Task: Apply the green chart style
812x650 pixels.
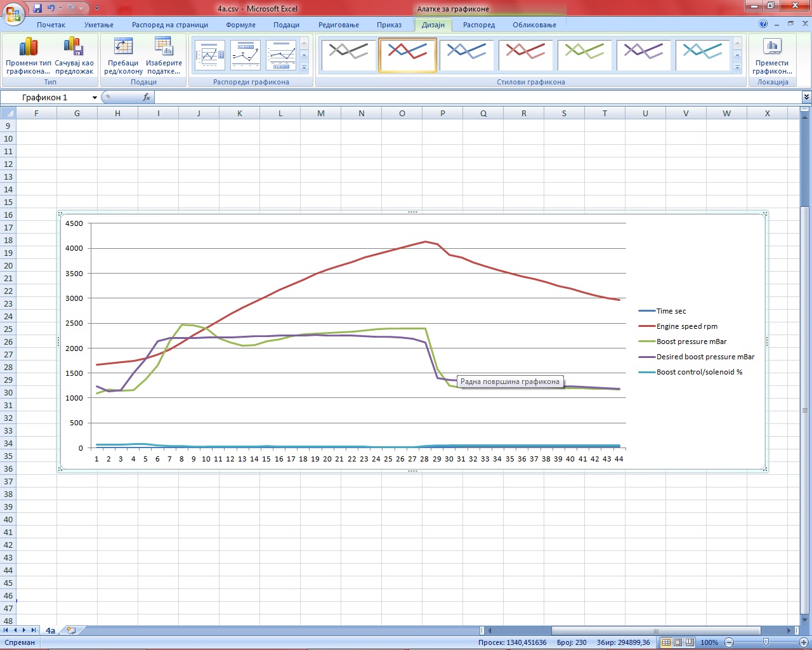Action: point(584,55)
